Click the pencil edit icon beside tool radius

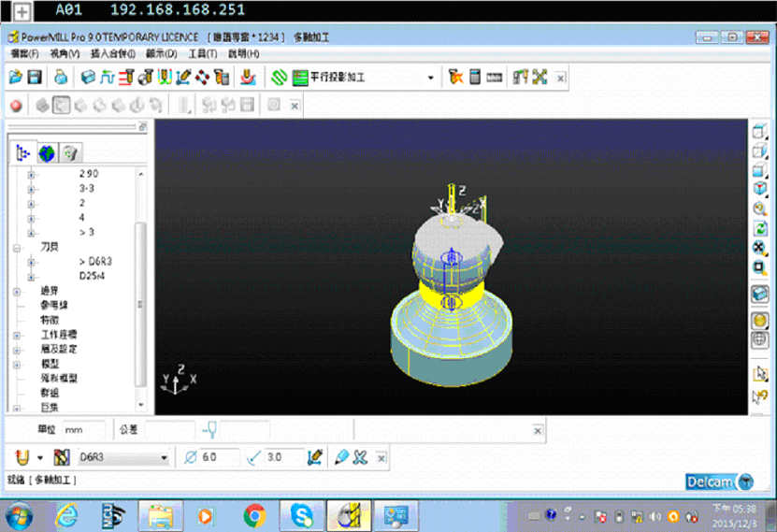[315, 457]
